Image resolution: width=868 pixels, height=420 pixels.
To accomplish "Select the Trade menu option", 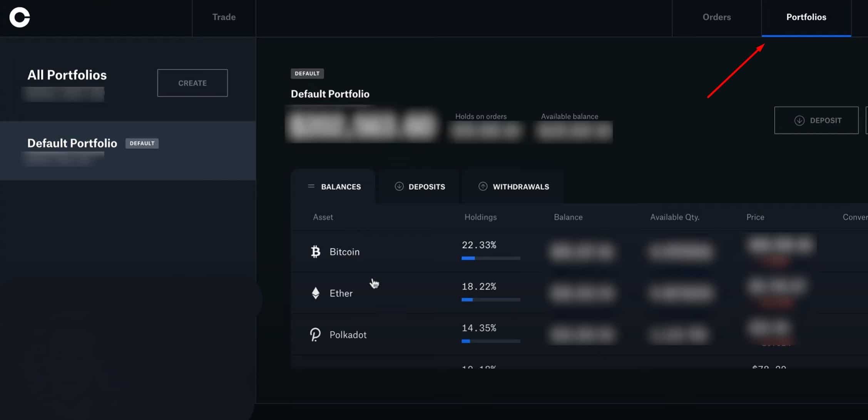I will [224, 17].
